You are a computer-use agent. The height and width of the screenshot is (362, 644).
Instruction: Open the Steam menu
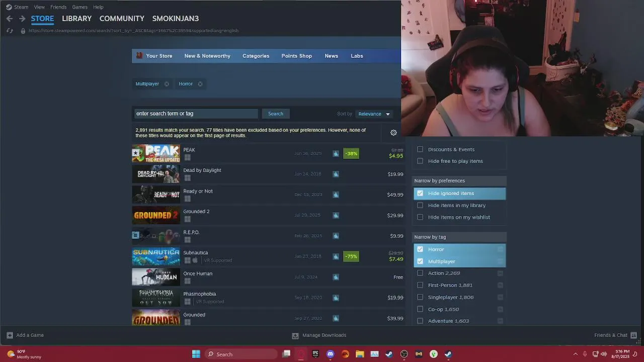click(21, 7)
